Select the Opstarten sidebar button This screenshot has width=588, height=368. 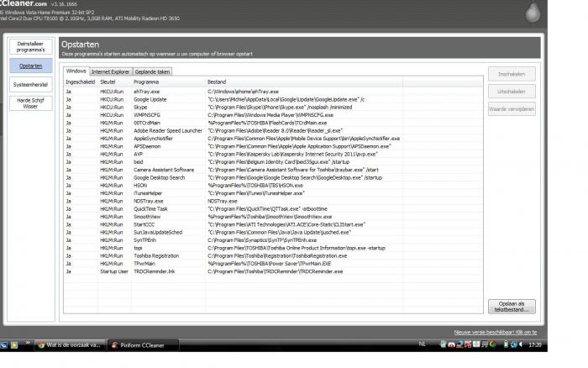pos(31,66)
